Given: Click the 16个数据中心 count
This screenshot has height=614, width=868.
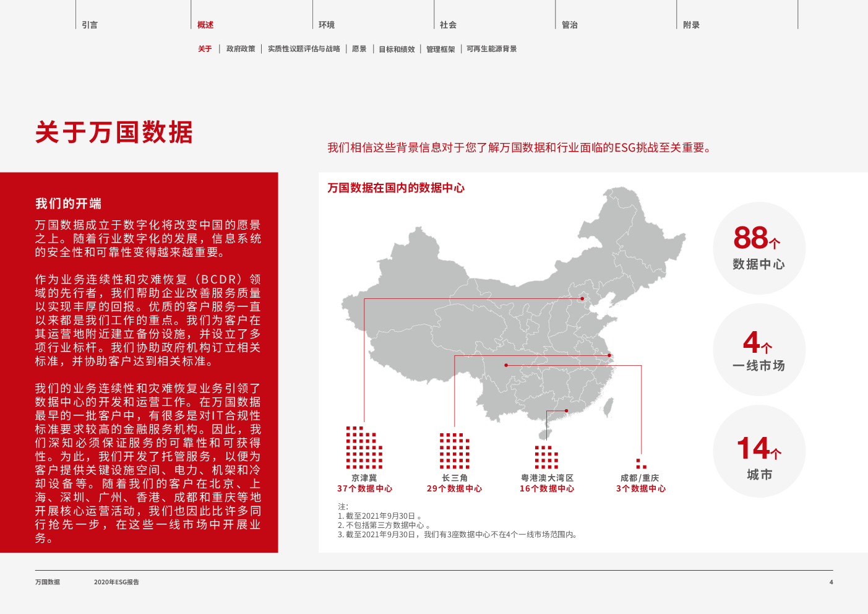Looking at the screenshot, I should tap(547, 488).
